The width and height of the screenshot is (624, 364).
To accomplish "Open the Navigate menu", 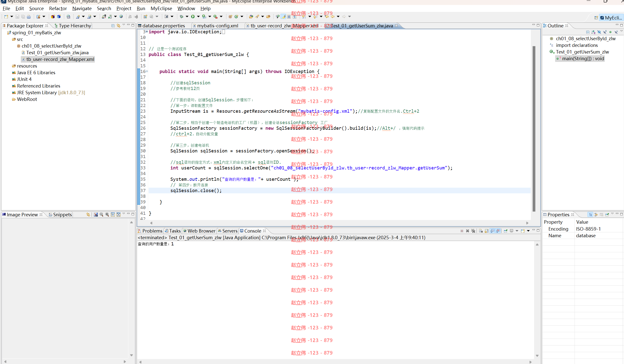I will 82,8.
